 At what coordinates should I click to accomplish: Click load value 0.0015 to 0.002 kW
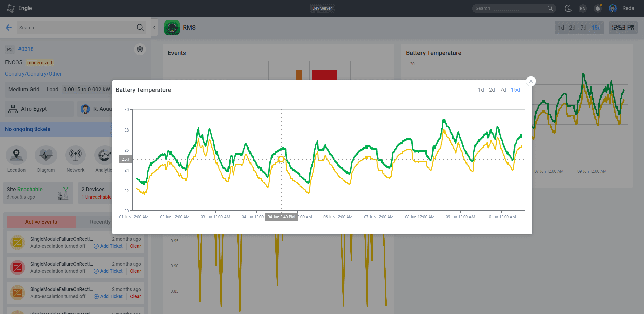pyautogui.click(x=87, y=89)
